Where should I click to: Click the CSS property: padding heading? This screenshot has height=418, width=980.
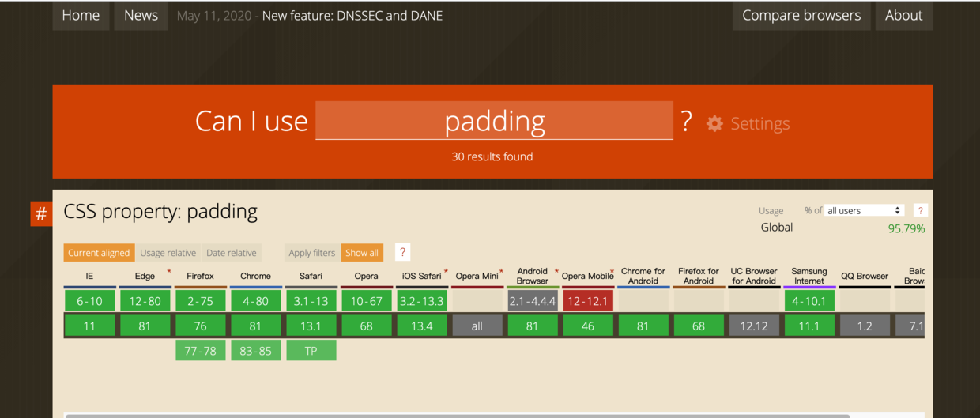[x=160, y=211]
